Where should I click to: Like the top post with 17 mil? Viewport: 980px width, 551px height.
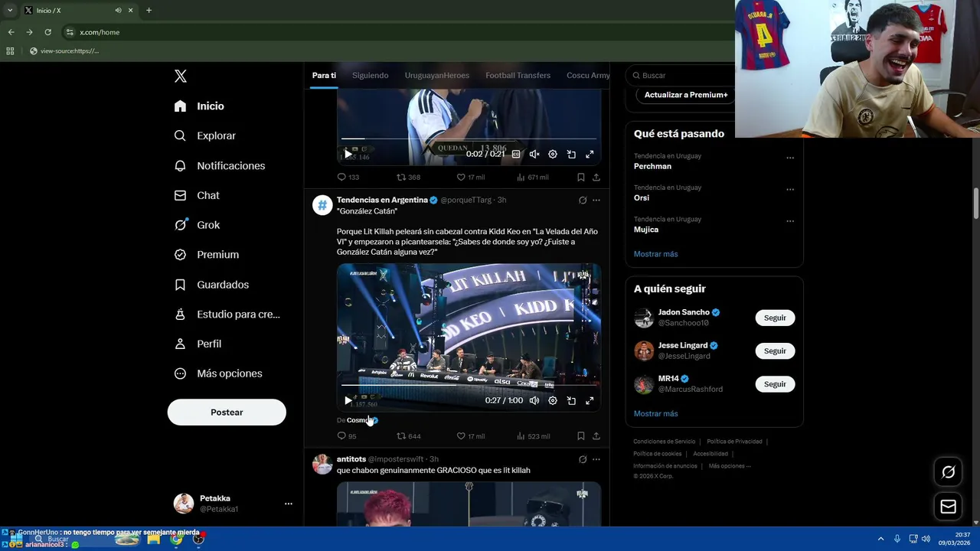click(x=470, y=178)
